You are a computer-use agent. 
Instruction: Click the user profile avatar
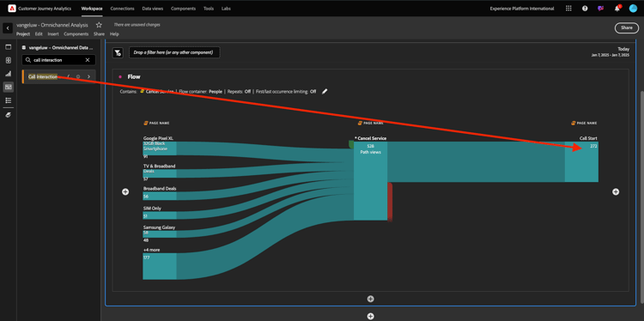[633, 9]
